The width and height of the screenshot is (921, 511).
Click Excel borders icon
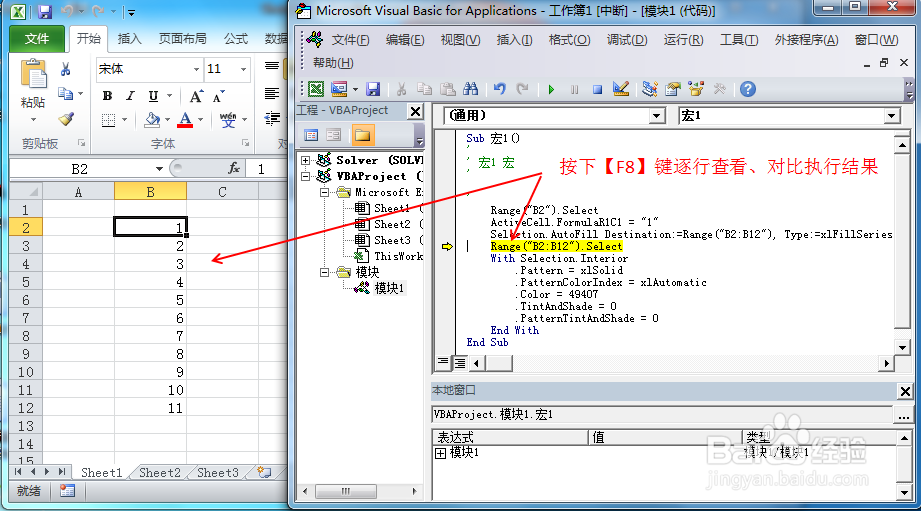[x=108, y=120]
